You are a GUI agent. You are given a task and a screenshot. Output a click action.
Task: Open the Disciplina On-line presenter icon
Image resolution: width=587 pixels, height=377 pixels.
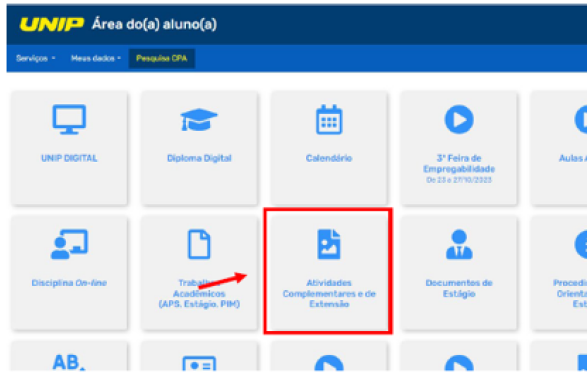(69, 244)
